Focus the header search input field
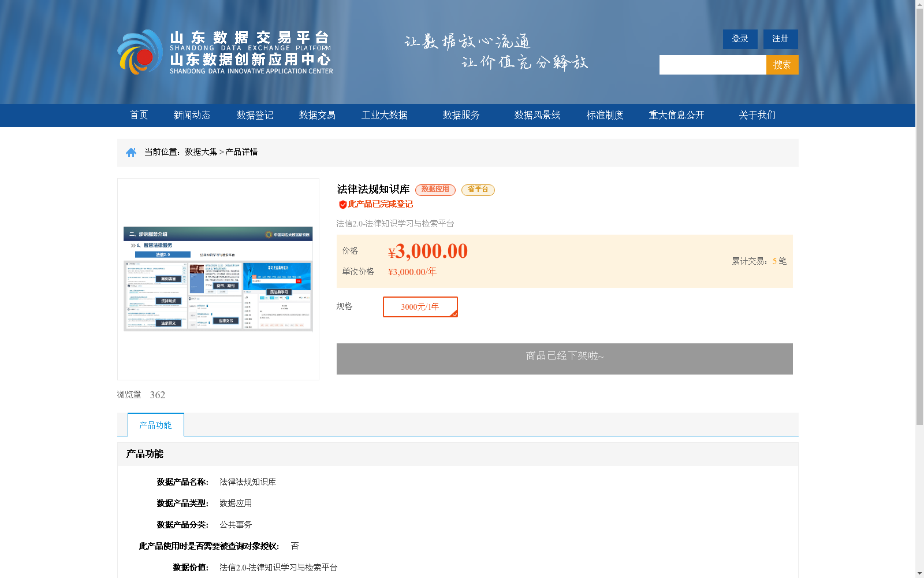Screen dimensions: 924x578 (x=713, y=65)
